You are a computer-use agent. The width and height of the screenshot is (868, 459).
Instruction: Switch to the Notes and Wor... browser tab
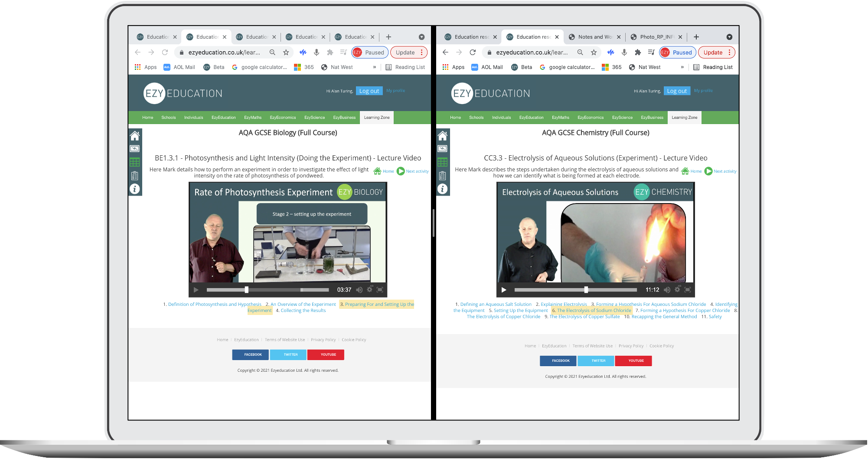(594, 37)
